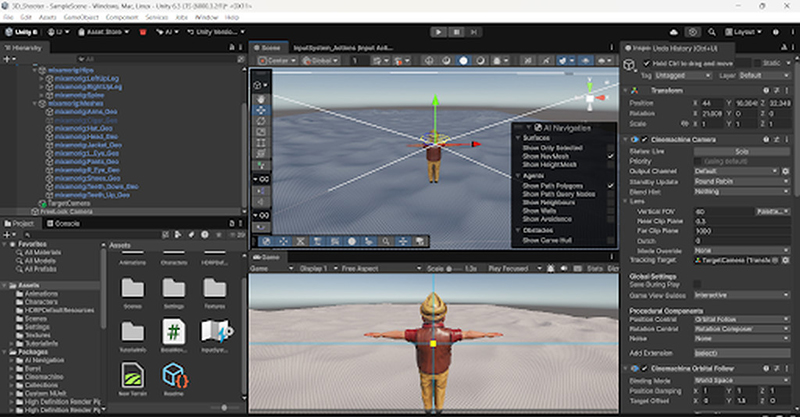Click the red Asset Store cart icon
The width and height of the screenshot is (800, 417).
tap(143, 32)
